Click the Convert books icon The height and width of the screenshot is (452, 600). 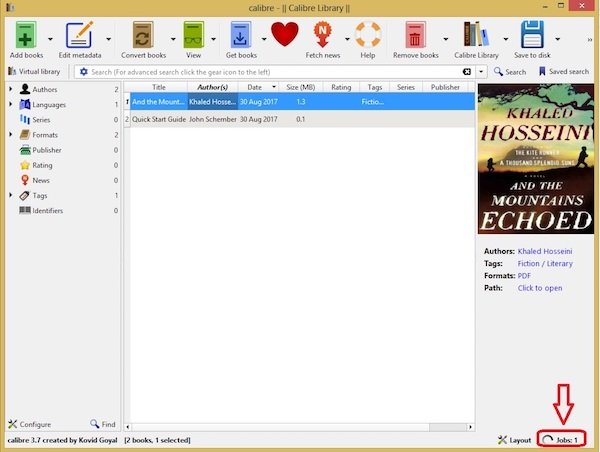point(143,34)
